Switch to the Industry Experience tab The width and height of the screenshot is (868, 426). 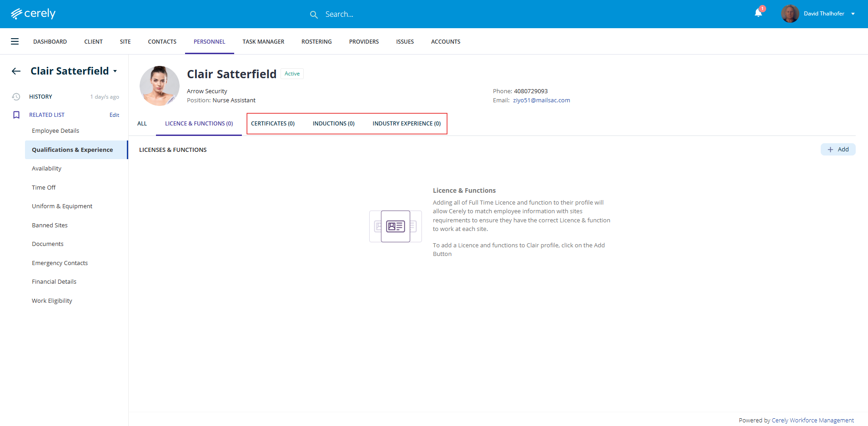[x=406, y=124]
